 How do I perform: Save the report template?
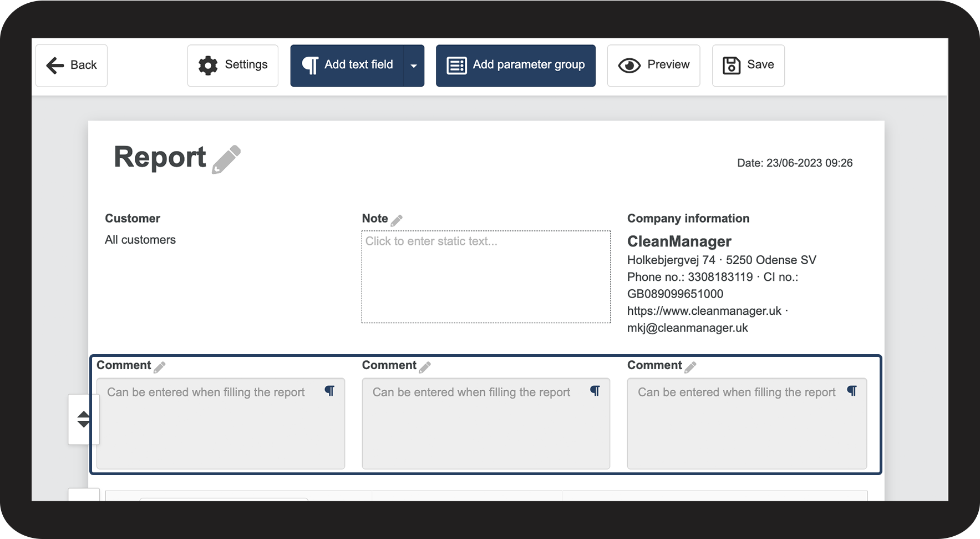pos(749,66)
